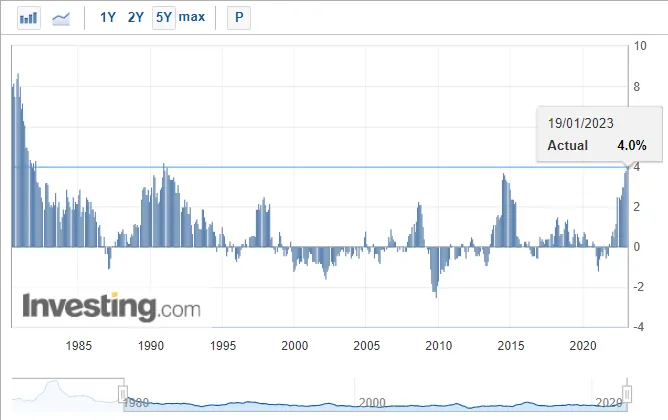Switch to bar chart view icon
This screenshot has width=668, height=420.
(29, 18)
